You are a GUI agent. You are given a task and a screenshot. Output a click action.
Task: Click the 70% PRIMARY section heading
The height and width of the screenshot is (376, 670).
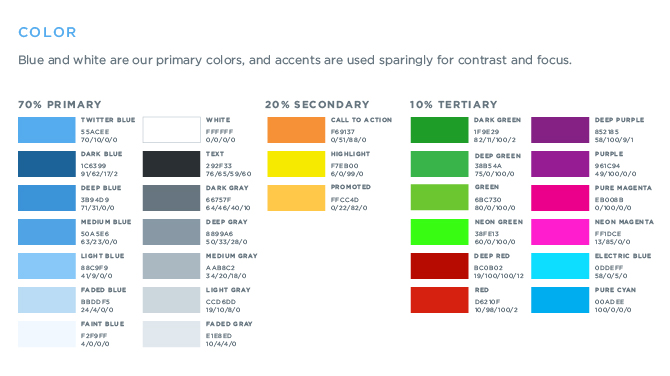[x=60, y=105]
